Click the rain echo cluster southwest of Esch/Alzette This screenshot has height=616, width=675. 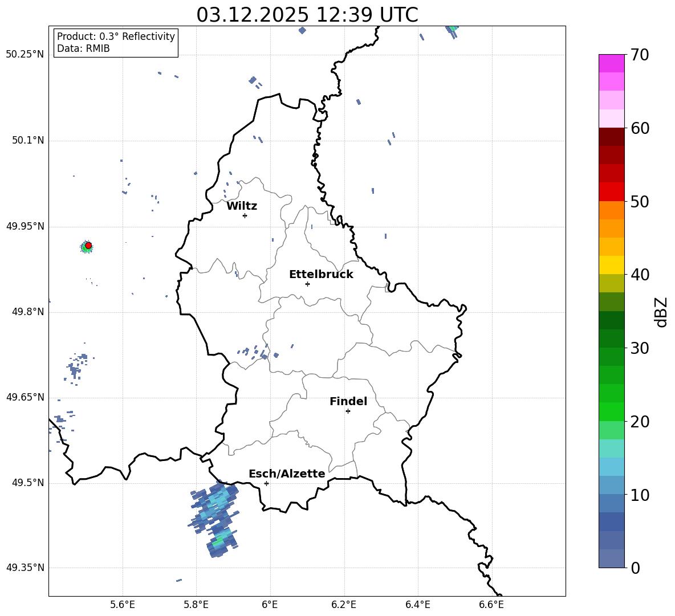214,519
